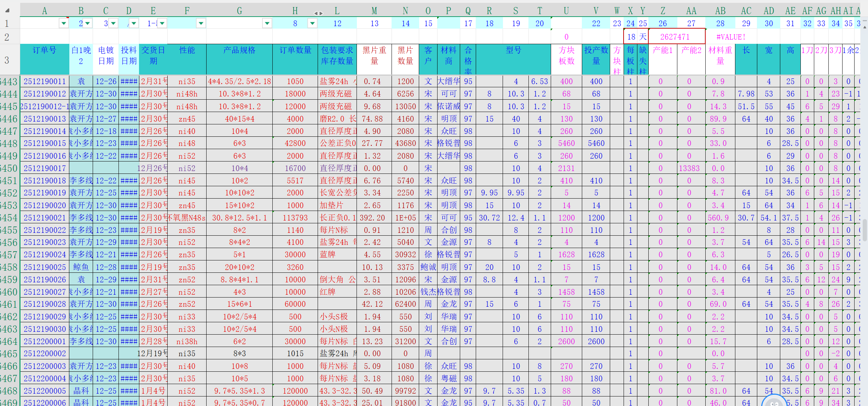Open the filter dropdown in column B
The height and width of the screenshot is (406, 868).
pos(87,24)
